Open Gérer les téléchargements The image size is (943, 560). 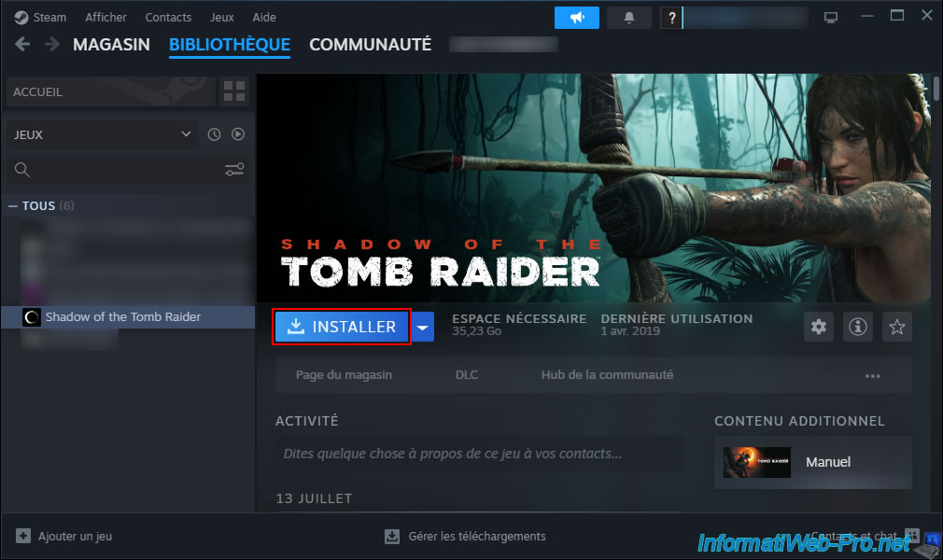coord(477,536)
